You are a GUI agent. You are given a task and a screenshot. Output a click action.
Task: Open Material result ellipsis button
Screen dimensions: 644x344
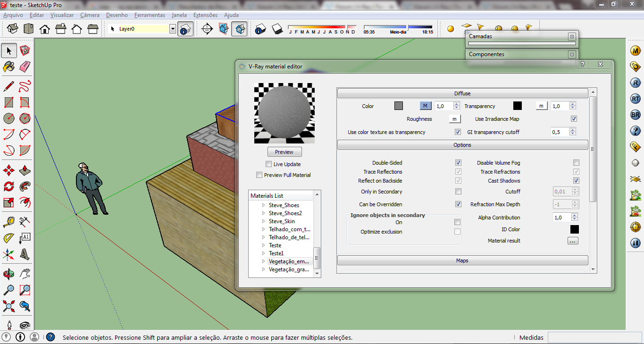point(573,241)
